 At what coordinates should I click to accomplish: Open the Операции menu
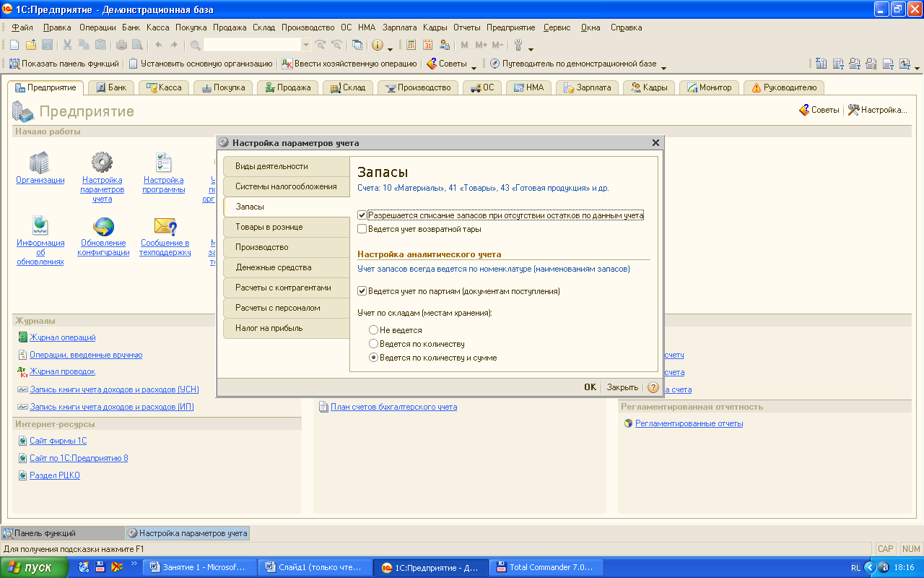click(97, 27)
